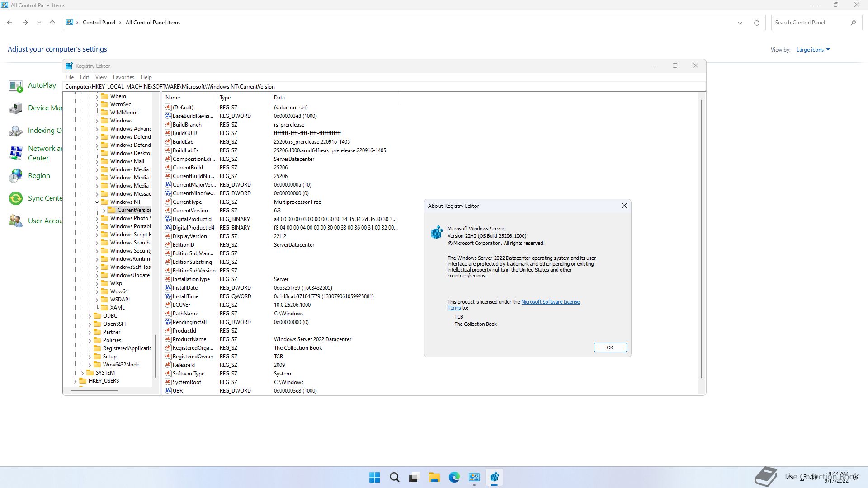This screenshot has width=868, height=488.
Task: Click the registry path address bar
Action: [x=384, y=87]
